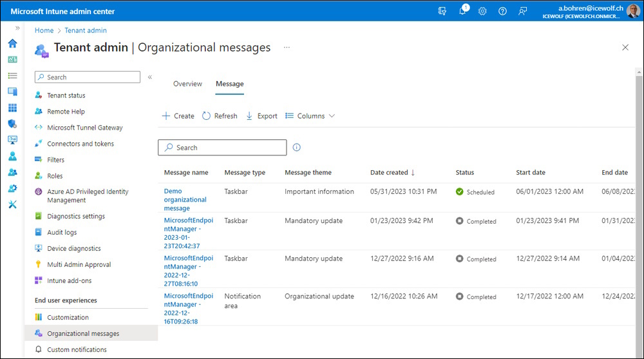Viewport: 644px width, 359px height.
Task: Open Custom notifications menu item
Action: coord(77,349)
